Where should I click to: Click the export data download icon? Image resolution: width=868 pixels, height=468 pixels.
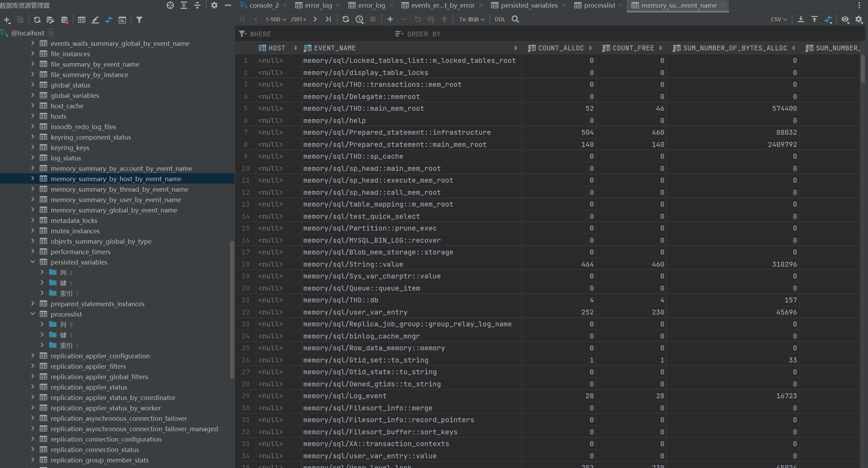(x=801, y=19)
